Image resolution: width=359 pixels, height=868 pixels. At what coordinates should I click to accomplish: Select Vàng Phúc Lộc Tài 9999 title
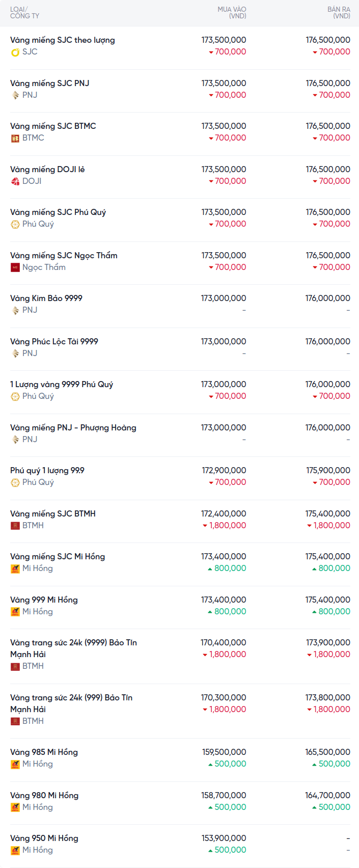click(x=54, y=342)
